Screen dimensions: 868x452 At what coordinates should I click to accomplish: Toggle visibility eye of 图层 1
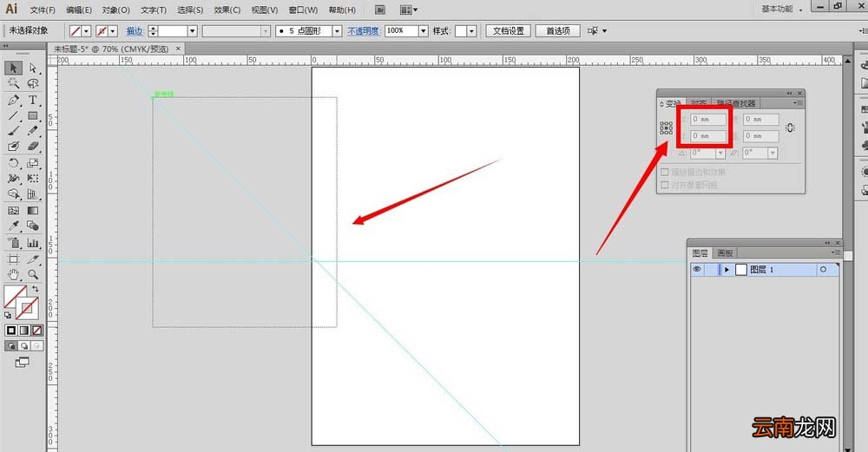pyautogui.click(x=697, y=270)
